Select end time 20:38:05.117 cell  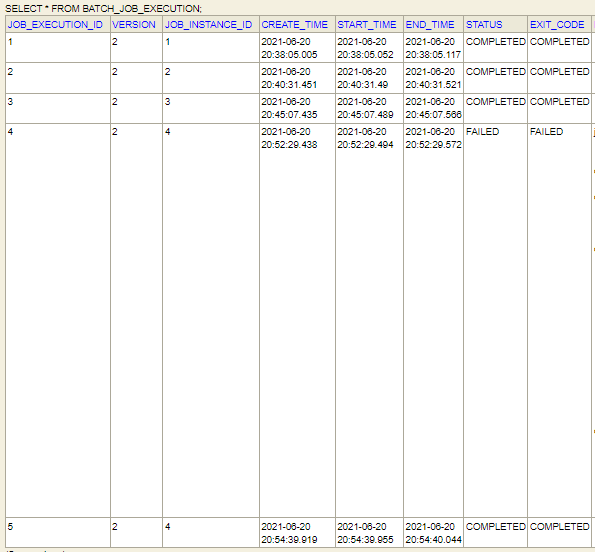[433, 48]
